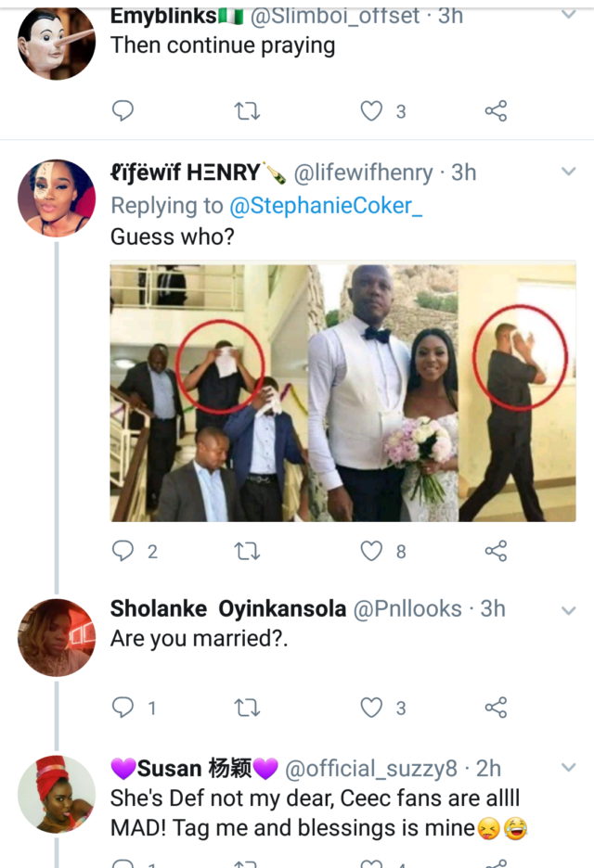This screenshot has width=594, height=868.
Task: Share Emyblinks' tweet
Action: point(496,111)
